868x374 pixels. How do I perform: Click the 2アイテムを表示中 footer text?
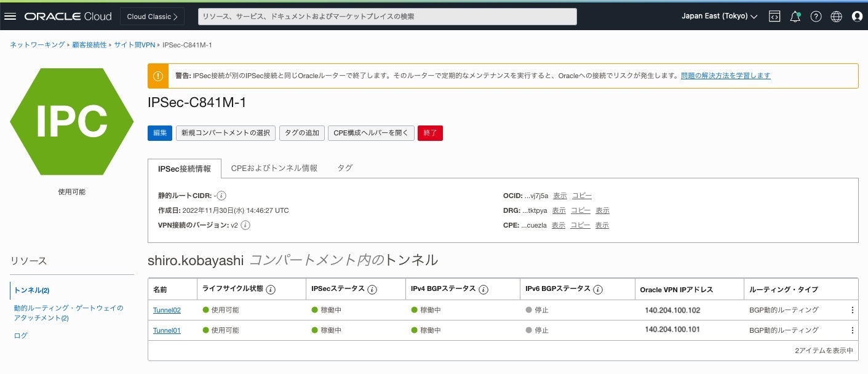click(824, 351)
